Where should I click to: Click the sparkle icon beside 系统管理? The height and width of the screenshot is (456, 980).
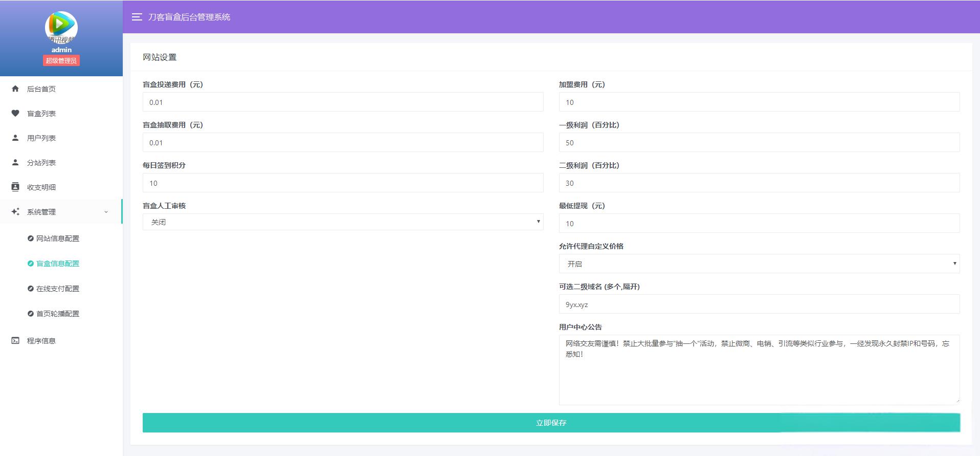tap(15, 211)
